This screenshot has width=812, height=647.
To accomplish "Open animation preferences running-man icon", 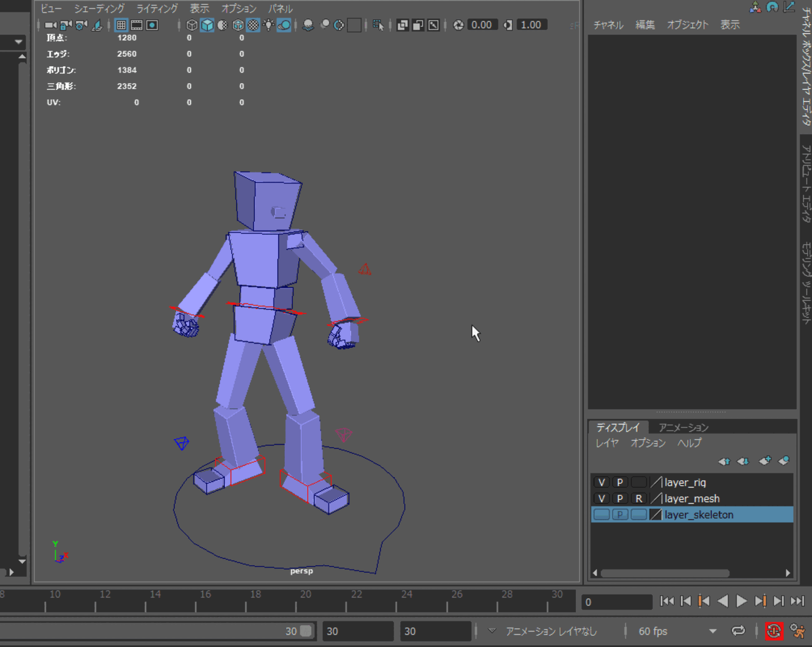I will click(x=798, y=631).
